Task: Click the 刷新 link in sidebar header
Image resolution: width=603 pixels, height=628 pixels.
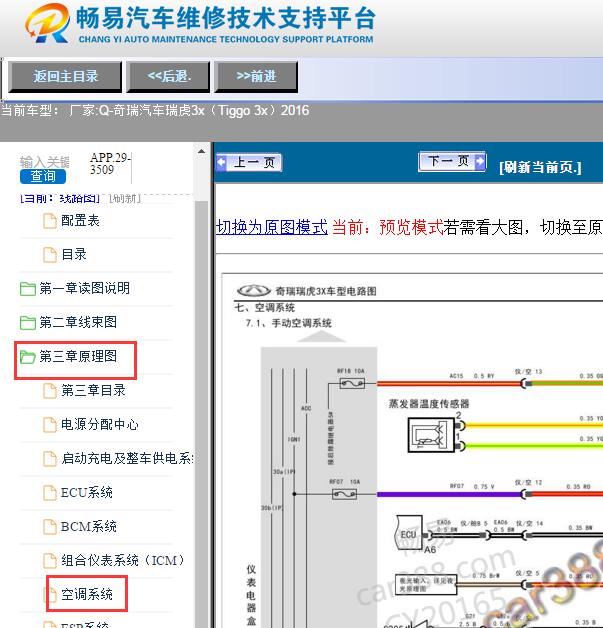Action: pyautogui.click(x=125, y=198)
